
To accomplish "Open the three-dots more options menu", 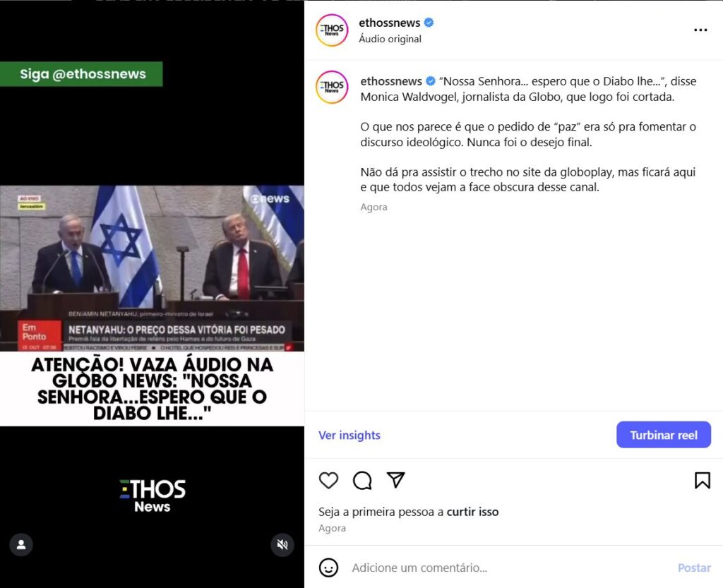I will (x=700, y=30).
